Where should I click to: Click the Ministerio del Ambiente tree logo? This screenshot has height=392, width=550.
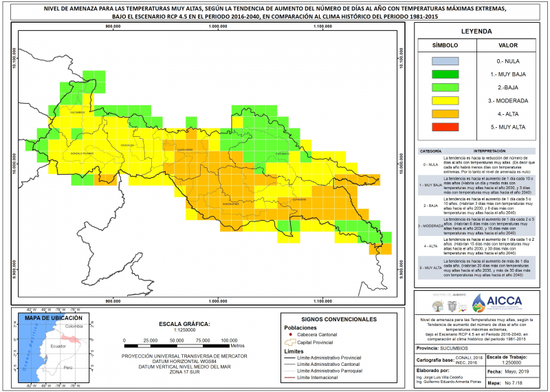(x=437, y=306)
